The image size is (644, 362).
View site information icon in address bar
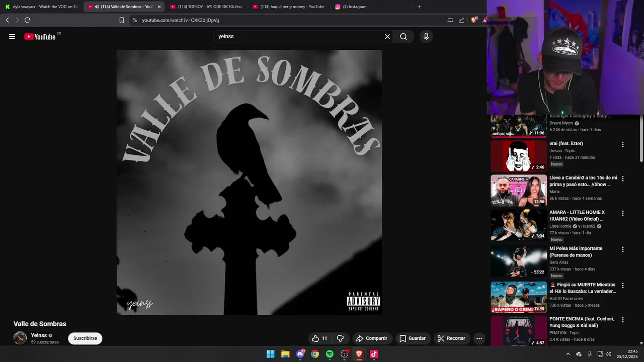[x=135, y=20]
